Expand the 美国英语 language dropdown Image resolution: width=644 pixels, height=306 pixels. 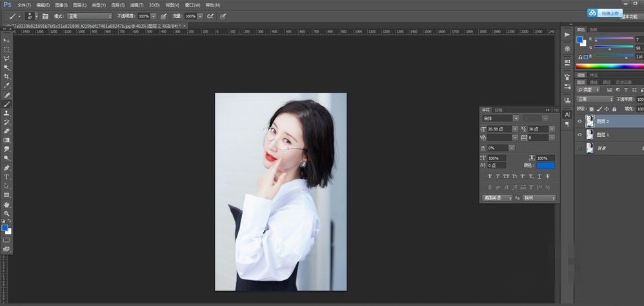[497, 198]
